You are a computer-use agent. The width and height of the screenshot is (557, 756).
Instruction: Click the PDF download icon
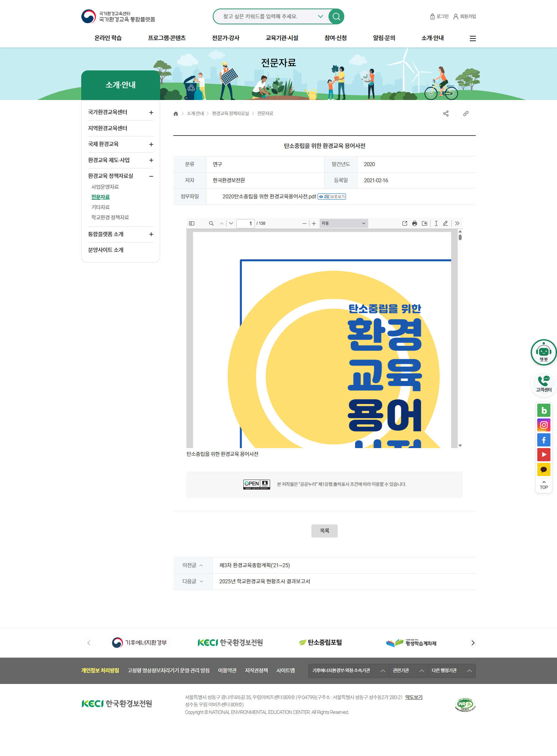[424, 223]
